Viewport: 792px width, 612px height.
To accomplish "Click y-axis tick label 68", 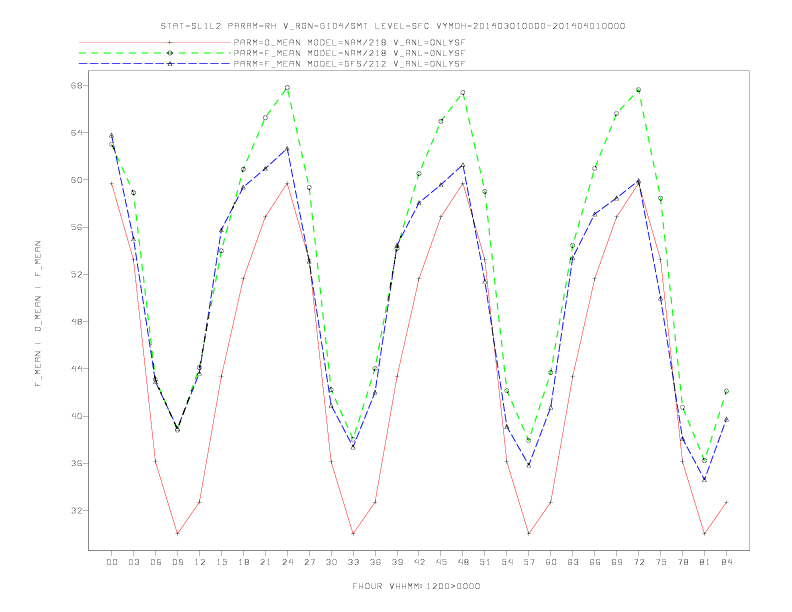I will point(76,85).
